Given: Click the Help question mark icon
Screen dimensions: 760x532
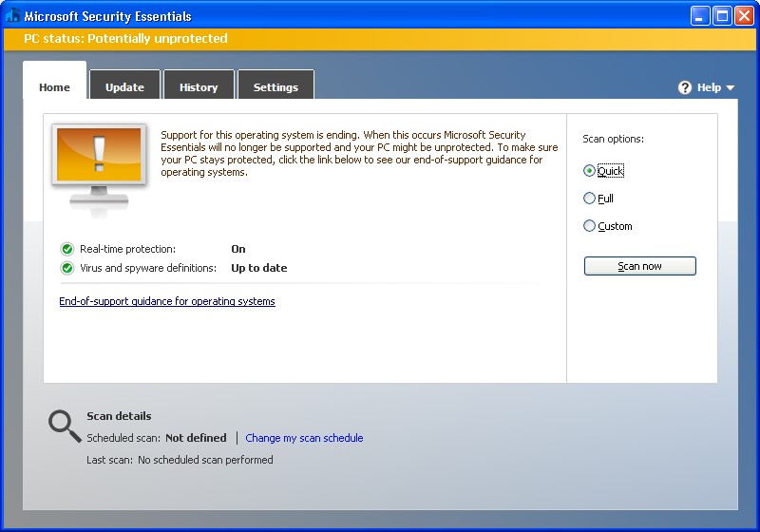Looking at the screenshot, I should pos(684,87).
